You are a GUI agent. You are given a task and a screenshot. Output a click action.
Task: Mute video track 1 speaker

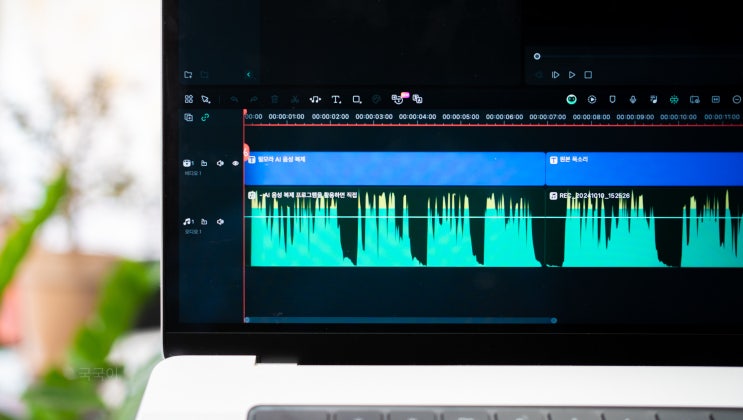220,163
